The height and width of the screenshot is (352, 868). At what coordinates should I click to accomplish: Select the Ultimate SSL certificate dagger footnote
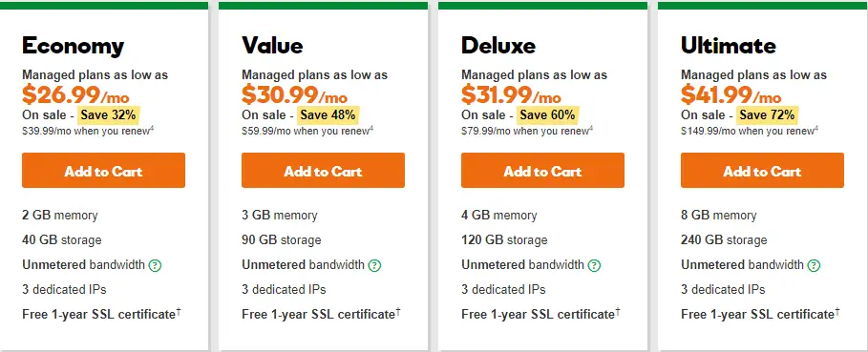pyautogui.click(x=837, y=312)
